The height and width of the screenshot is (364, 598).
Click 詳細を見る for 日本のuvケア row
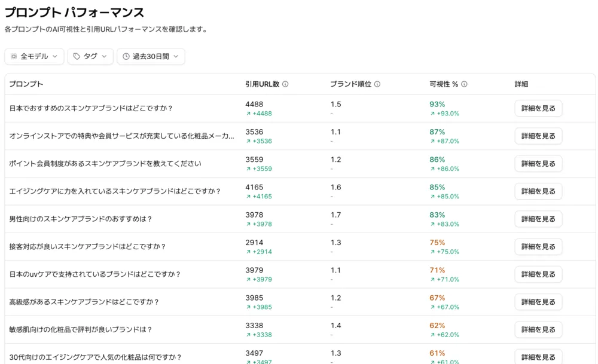pos(538,274)
